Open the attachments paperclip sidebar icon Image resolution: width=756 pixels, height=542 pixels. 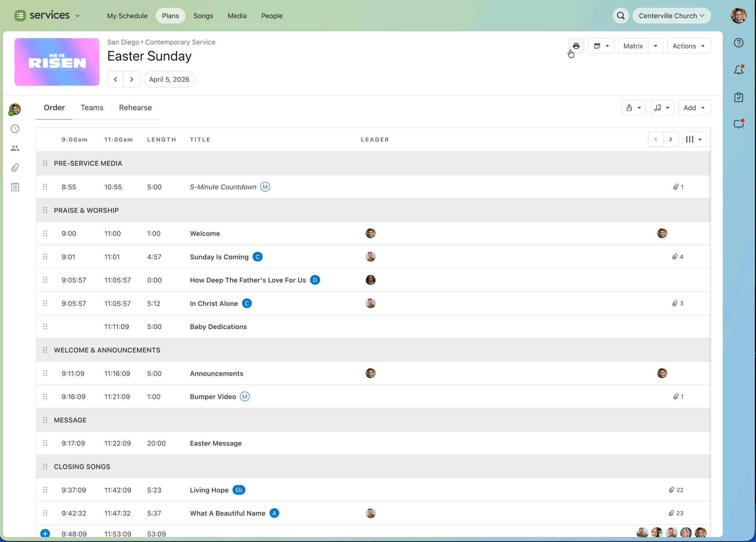(x=15, y=167)
